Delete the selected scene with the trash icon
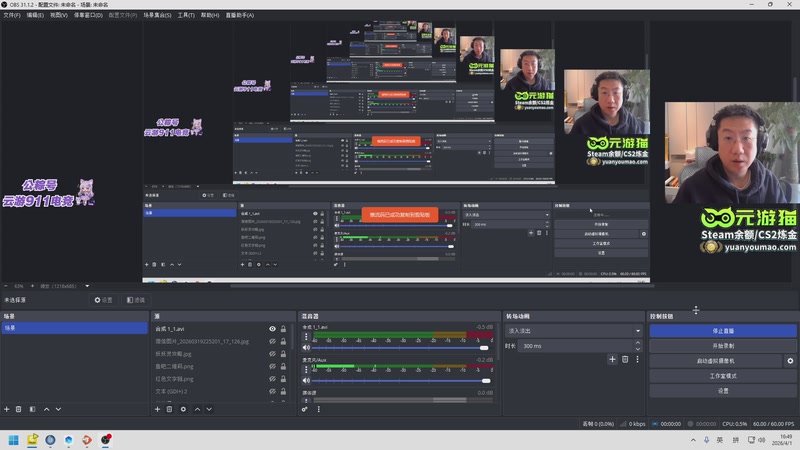Screen dimensions: 800x450 coord(18,409)
